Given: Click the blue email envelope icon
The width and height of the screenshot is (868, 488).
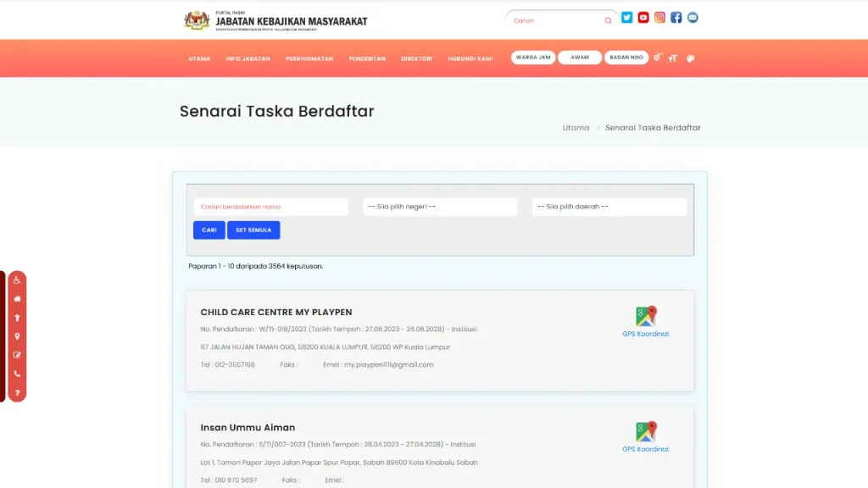Looking at the screenshot, I should point(693,18).
